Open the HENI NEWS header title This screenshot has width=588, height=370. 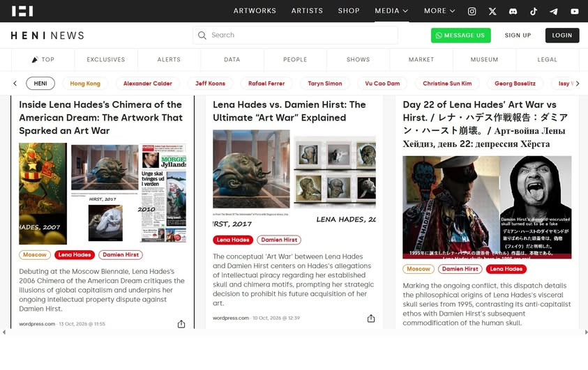(x=47, y=36)
